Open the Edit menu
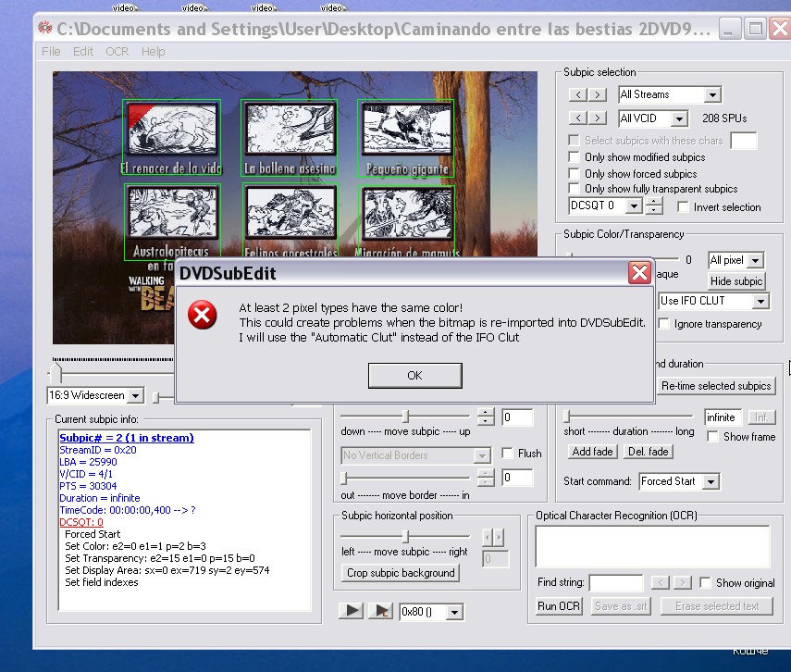 click(83, 52)
